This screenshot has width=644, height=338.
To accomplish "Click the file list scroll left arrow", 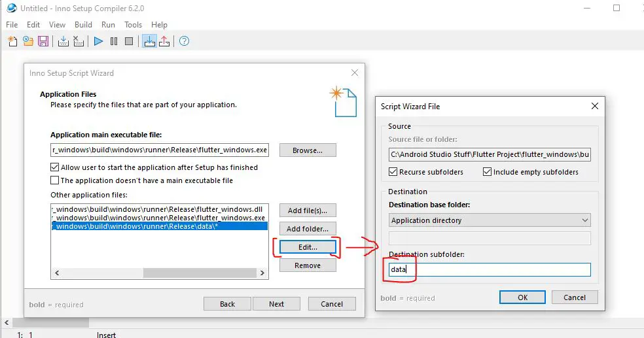I will [x=57, y=273].
